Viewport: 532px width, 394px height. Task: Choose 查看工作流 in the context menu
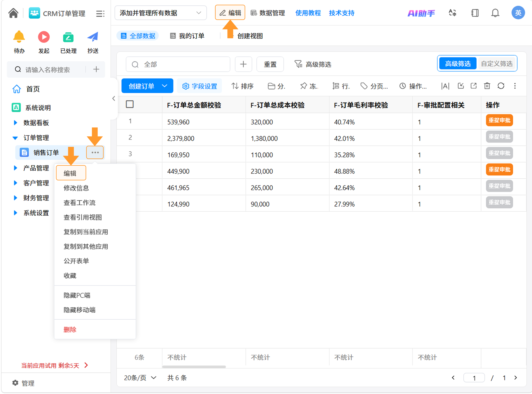pyautogui.click(x=79, y=203)
